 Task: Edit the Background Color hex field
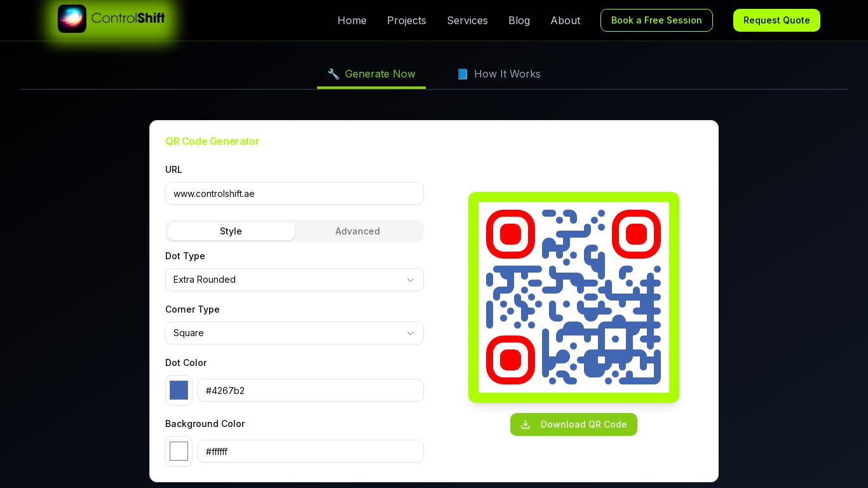pos(311,451)
